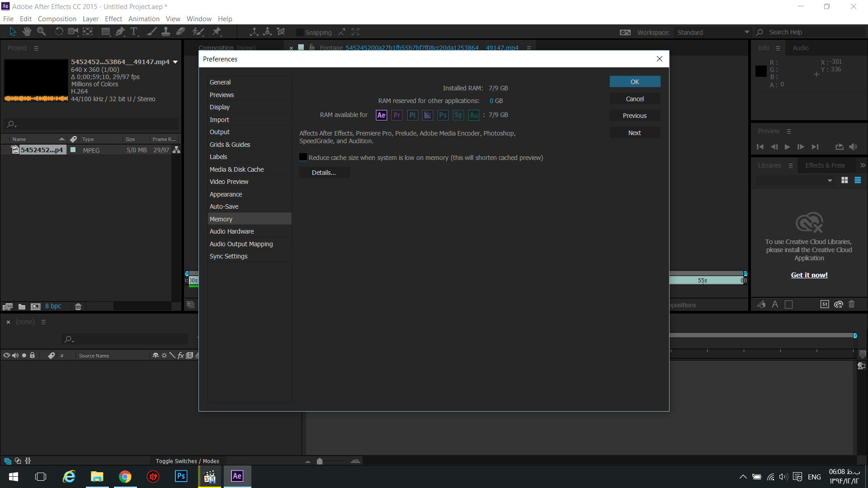Confirm preferences with the OK button

635,82
